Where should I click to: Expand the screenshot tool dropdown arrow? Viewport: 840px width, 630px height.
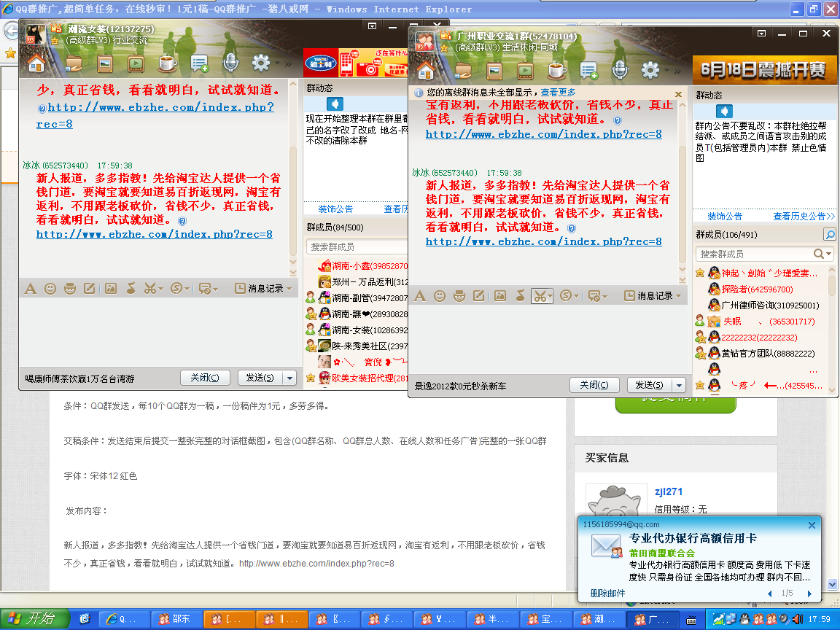[551, 295]
